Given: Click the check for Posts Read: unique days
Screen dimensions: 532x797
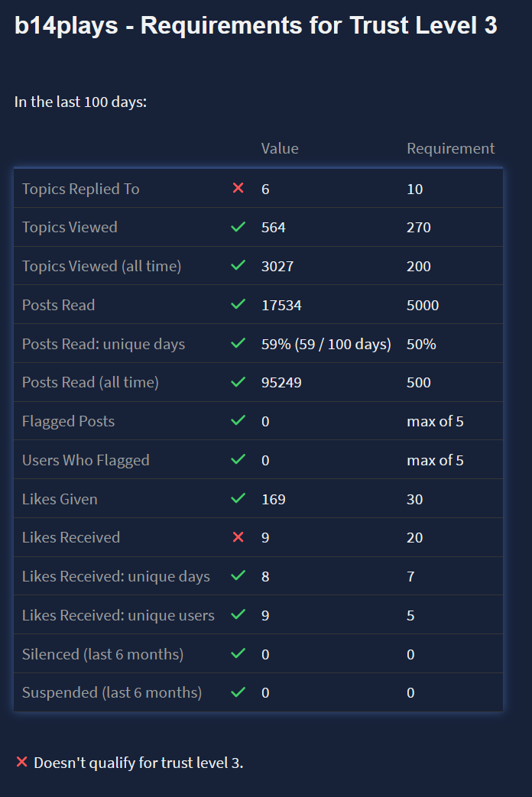Looking at the screenshot, I should (238, 344).
